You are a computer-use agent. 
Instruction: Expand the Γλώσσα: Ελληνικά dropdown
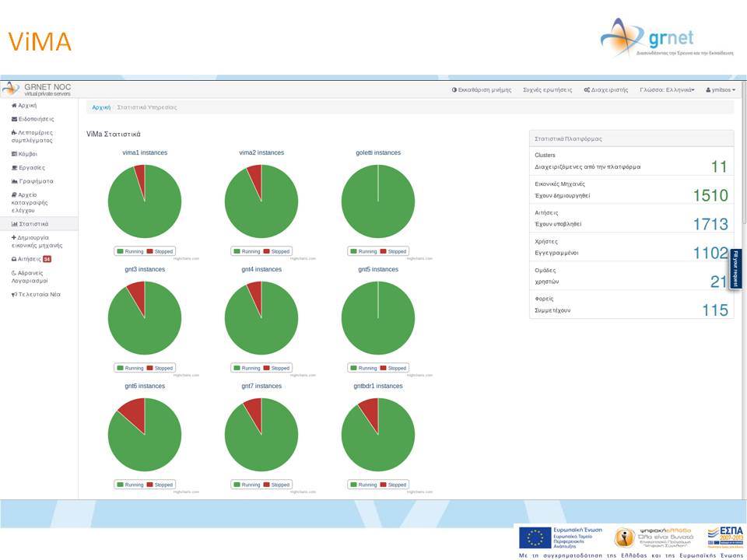tap(667, 89)
